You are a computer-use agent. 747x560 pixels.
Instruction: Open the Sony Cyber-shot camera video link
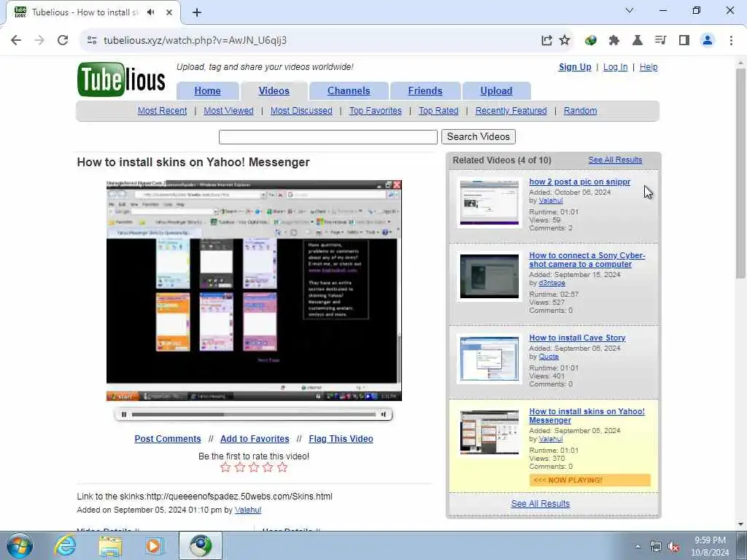click(x=587, y=260)
